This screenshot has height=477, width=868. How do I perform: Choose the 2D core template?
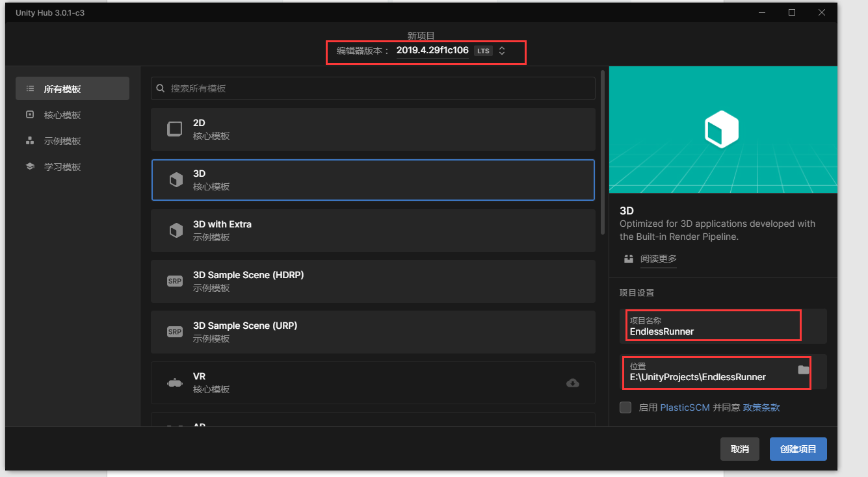pyautogui.click(x=373, y=129)
